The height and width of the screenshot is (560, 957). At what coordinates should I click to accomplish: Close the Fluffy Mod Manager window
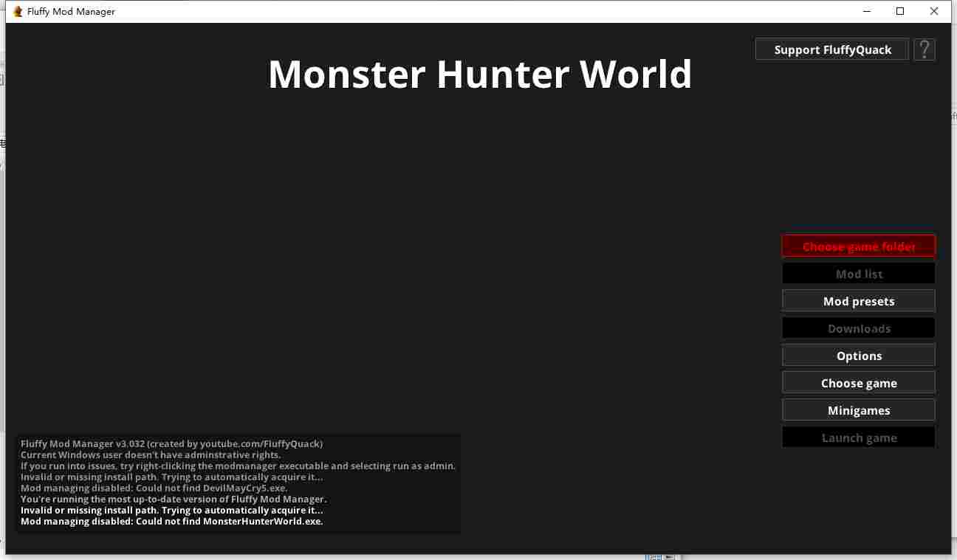(x=934, y=11)
